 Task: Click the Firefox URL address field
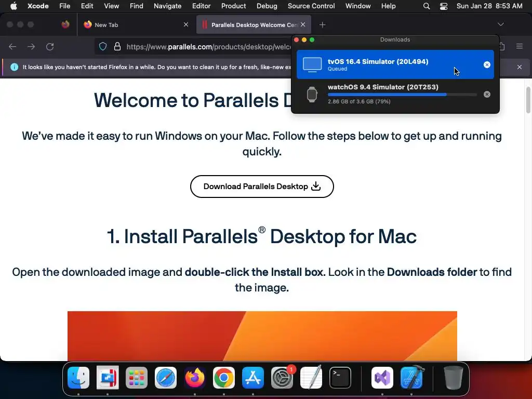(x=208, y=46)
